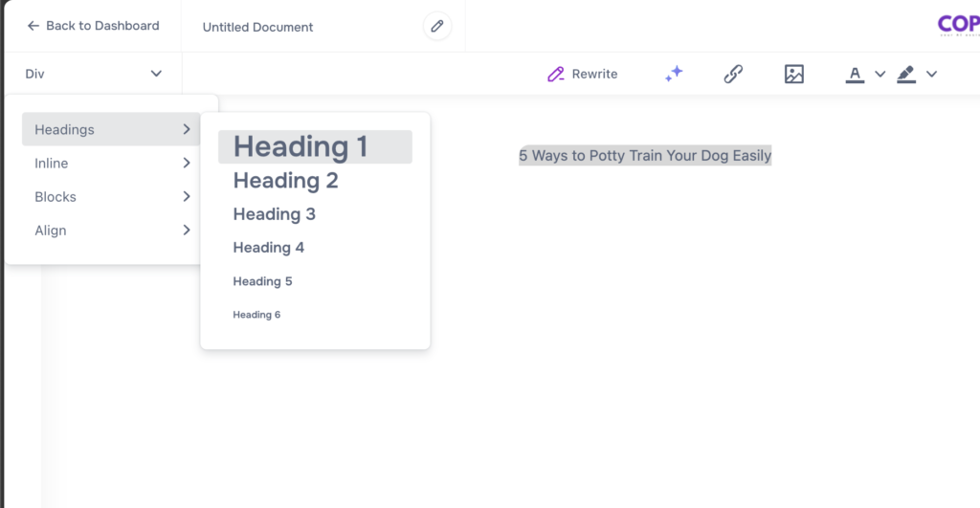Click the AI sparkle stars icon

(x=674, y=74)
